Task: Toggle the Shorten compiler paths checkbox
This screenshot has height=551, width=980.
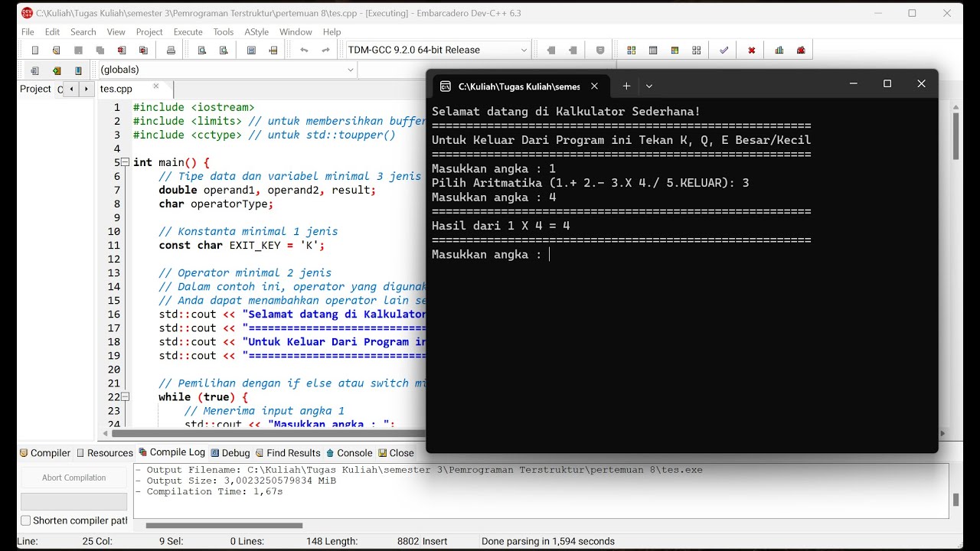Action: click(26, 520)
